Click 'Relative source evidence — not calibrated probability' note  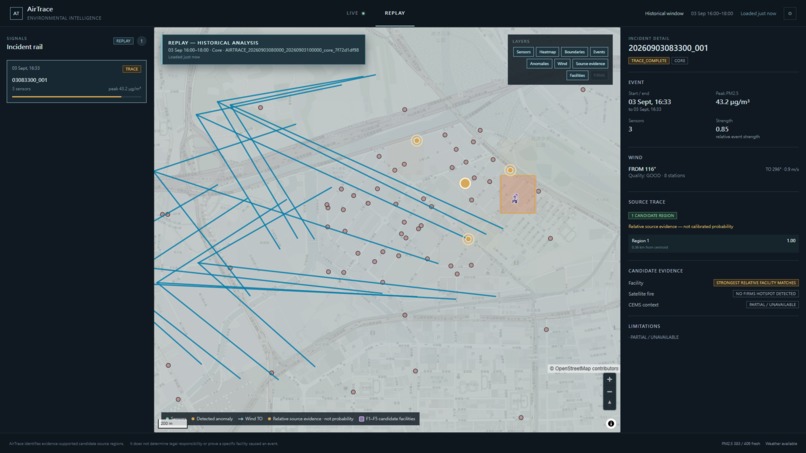click(681, 226)
